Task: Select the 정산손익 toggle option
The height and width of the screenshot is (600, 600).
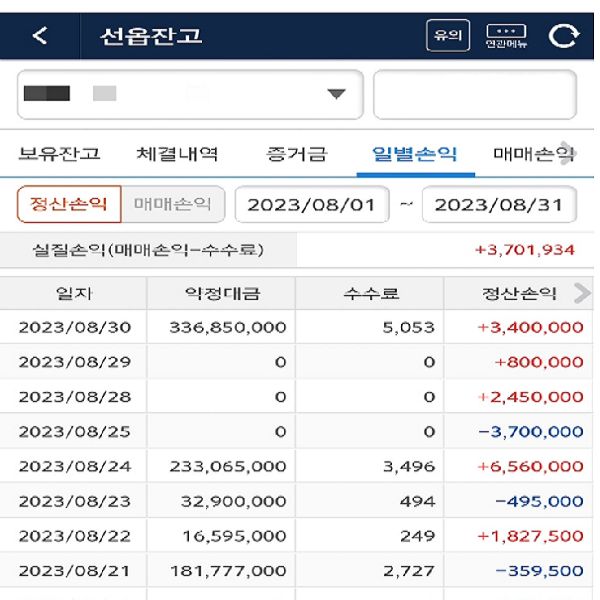Action: 69,204
